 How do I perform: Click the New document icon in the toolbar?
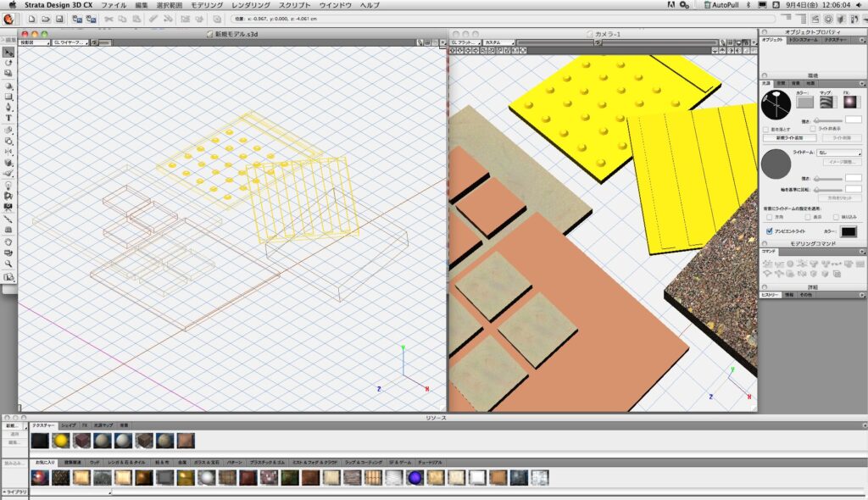point(31,19)
